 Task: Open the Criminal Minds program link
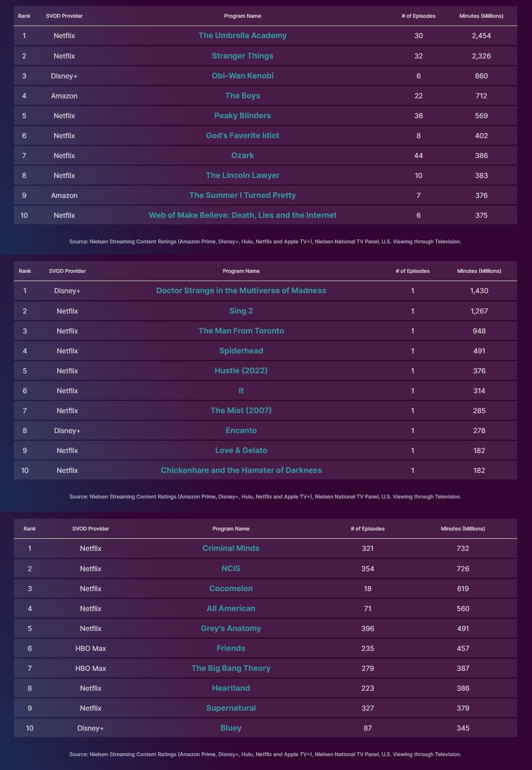(x=230, y=548)
